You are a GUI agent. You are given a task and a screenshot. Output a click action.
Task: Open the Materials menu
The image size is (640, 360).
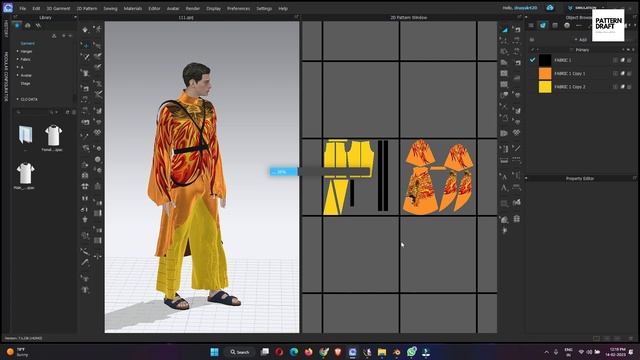133,8
